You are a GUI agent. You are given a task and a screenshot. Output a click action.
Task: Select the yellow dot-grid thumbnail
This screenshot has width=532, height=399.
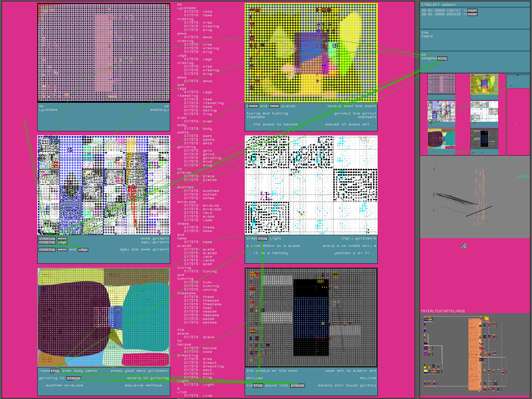(x=484, y=84)
